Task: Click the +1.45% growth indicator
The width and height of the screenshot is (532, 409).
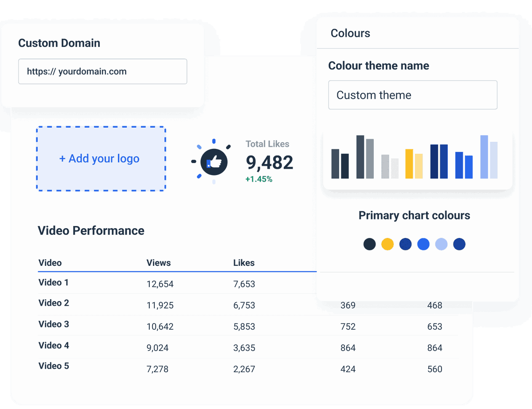Action: click(x=259, y=179)
